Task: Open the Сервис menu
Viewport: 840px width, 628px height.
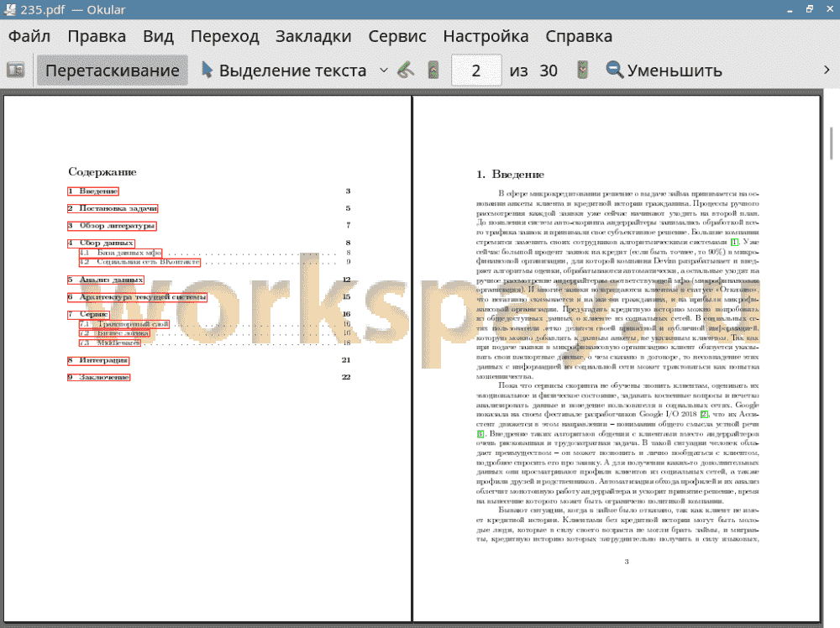Action: click(397, 36)
